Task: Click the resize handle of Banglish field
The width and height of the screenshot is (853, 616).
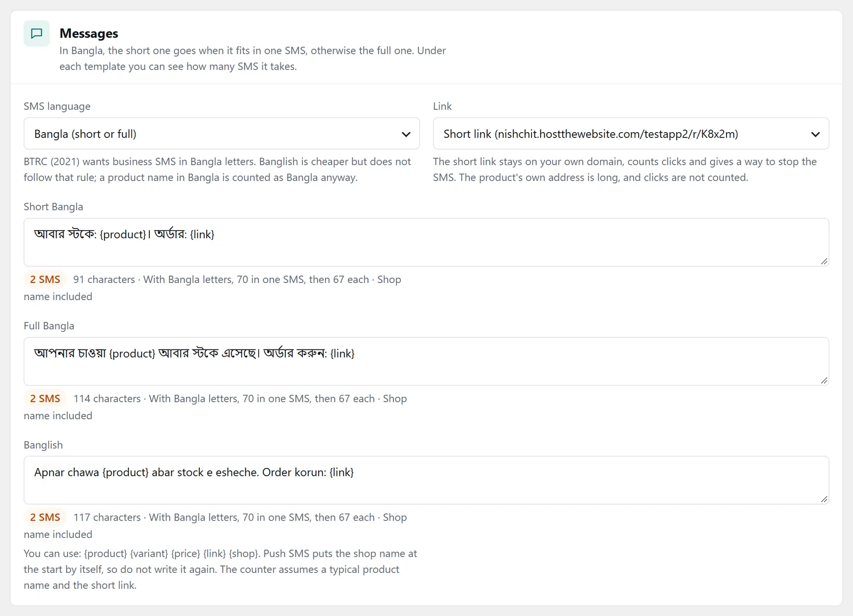Action: click(x=824, y=499)
